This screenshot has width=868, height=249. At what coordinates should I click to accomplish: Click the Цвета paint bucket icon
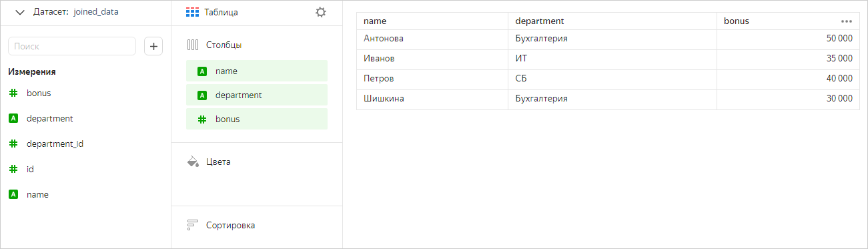tap(193, 162)
